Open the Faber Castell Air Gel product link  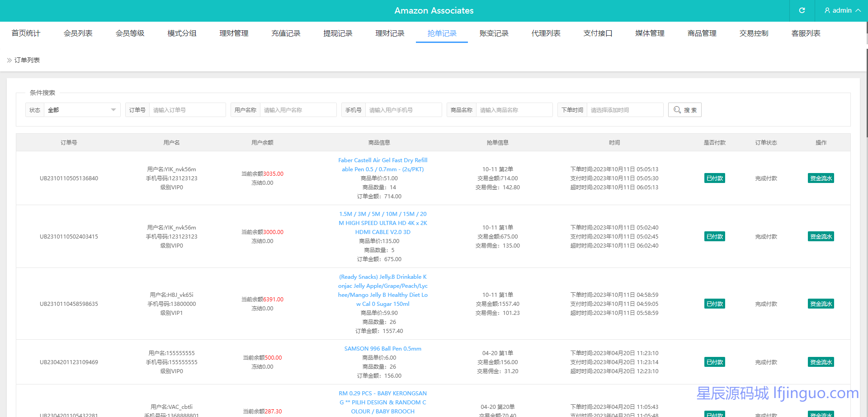coord(382,165)
